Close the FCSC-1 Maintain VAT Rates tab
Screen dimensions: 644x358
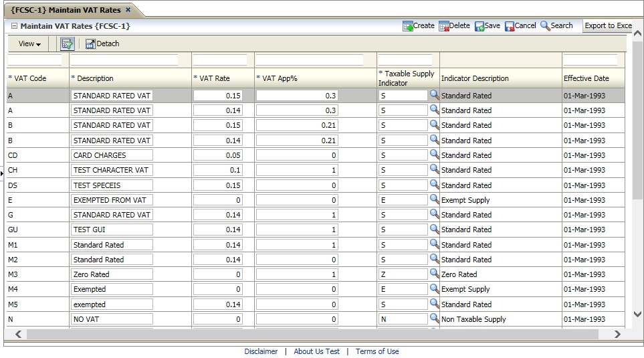(x=128, y=9)
